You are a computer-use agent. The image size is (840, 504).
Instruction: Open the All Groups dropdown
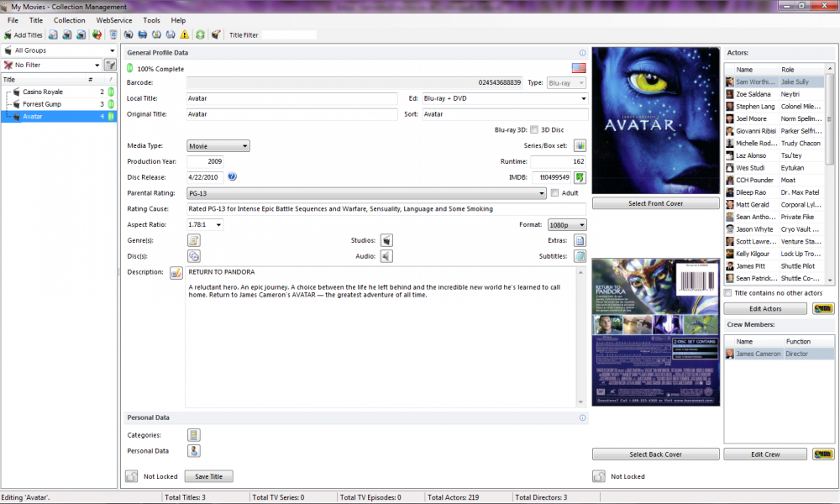point(59,50)
